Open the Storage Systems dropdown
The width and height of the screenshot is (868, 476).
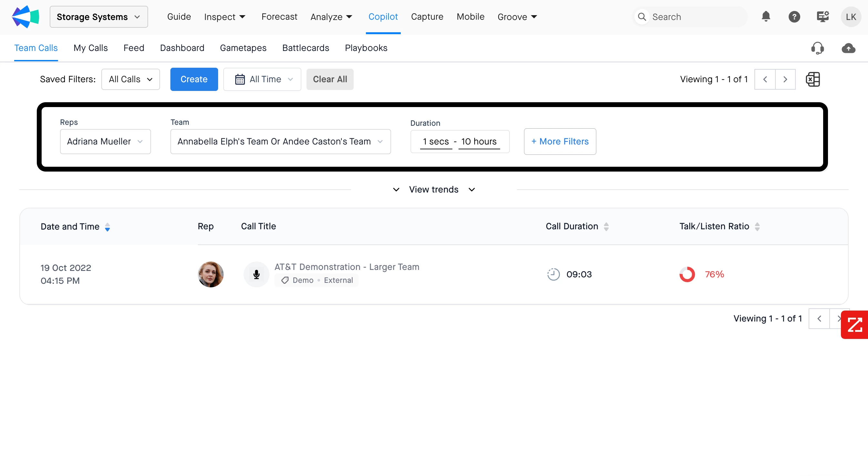click(98, 17)
